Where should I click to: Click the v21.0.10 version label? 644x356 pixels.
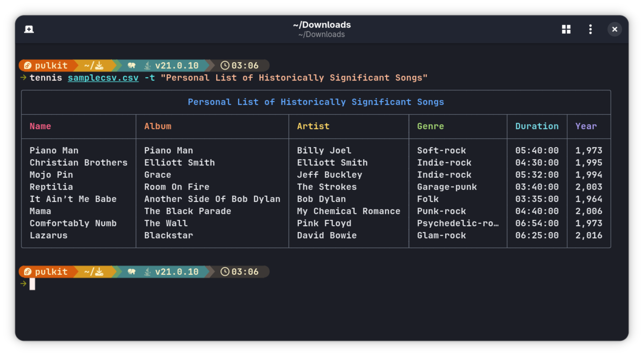(x=176, y=65)
